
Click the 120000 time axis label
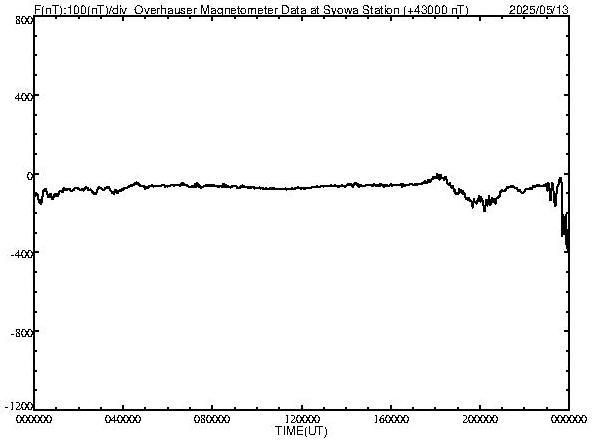coord(302,419)
